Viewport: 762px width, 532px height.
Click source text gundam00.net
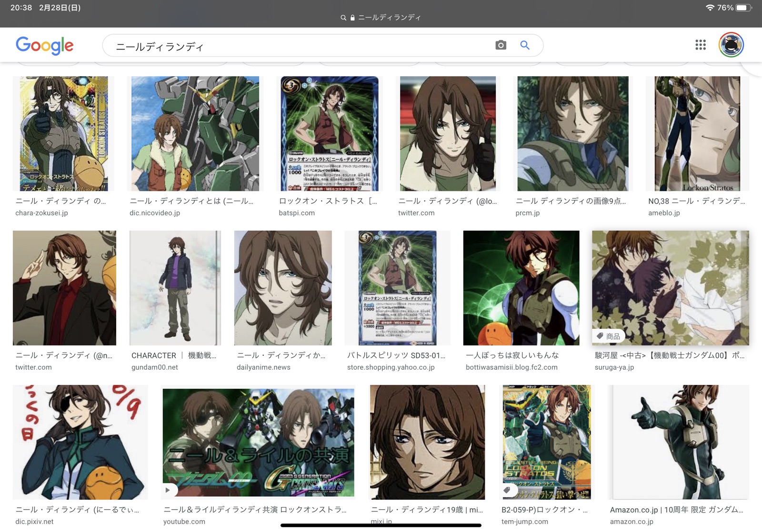[155, 367]
